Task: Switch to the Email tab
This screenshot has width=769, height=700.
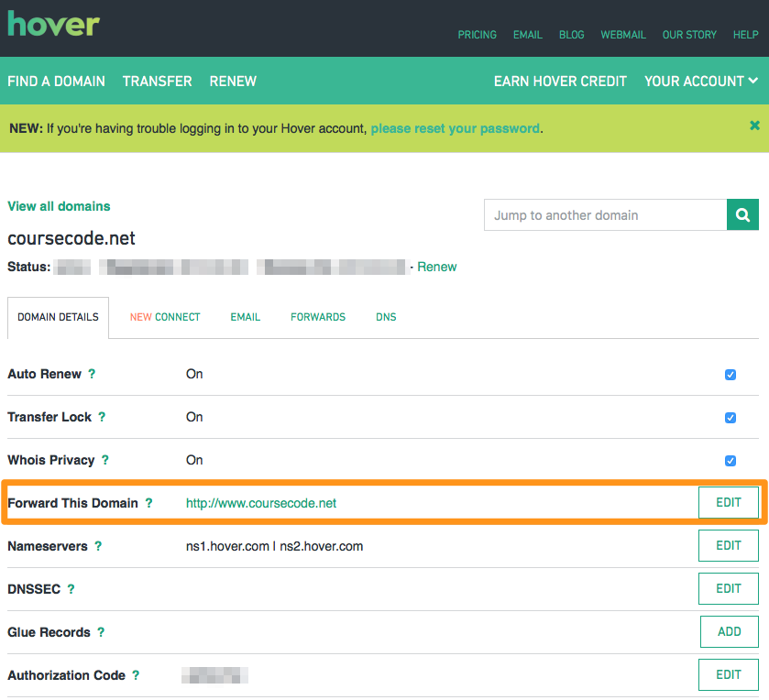Action: click(x=246, y=317)
